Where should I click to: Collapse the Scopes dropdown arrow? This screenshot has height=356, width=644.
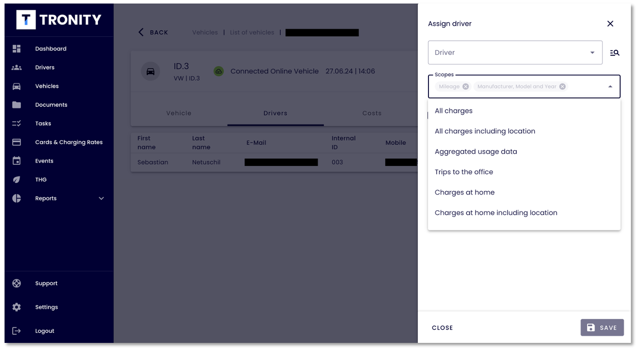tap(610, 87)
